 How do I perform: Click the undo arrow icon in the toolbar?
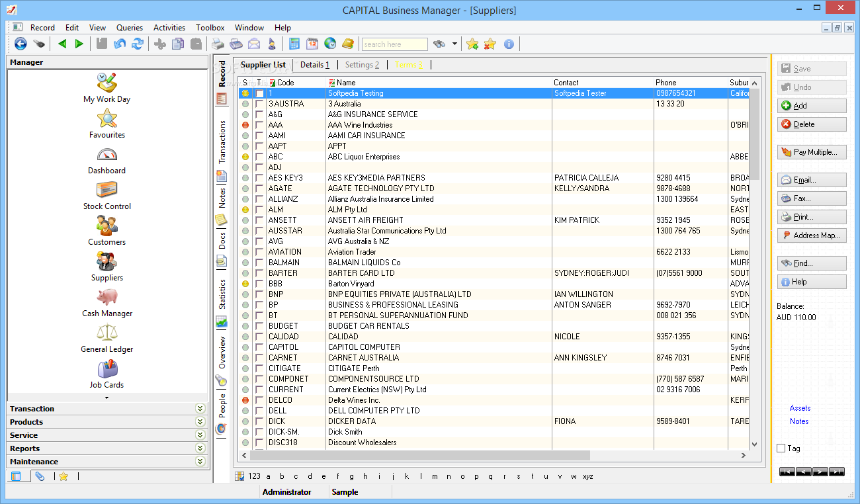coord(120,44)
